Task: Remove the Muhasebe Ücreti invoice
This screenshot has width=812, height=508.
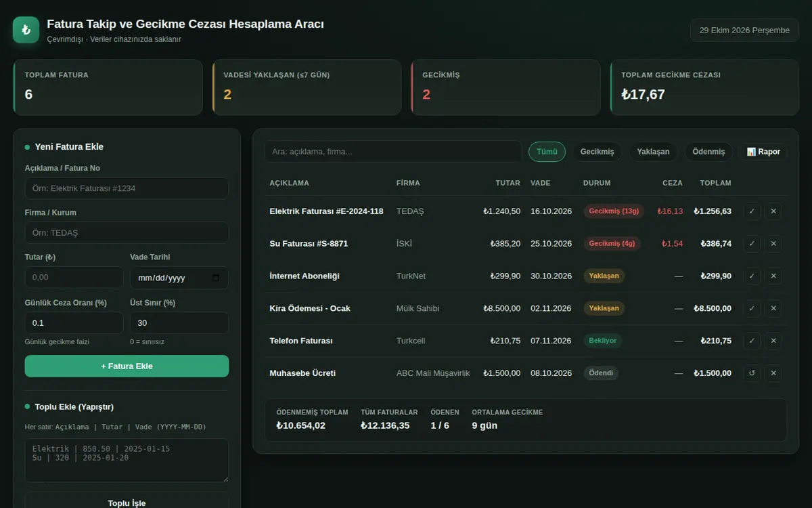Action: [773, 373]
